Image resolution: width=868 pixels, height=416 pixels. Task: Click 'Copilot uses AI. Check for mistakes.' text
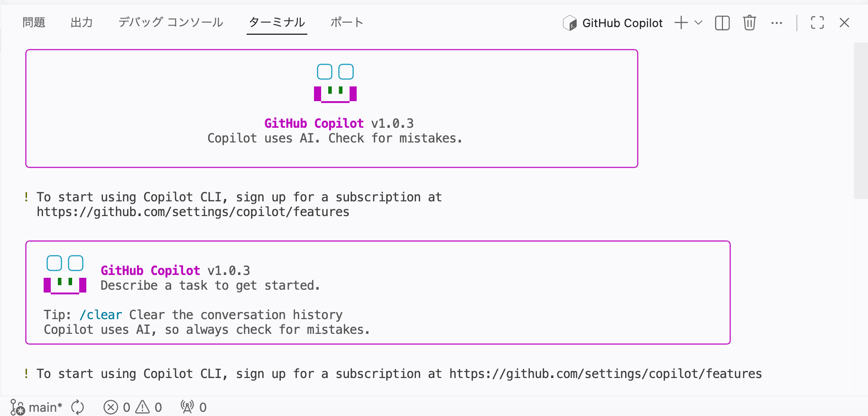[x=335, y=138]
